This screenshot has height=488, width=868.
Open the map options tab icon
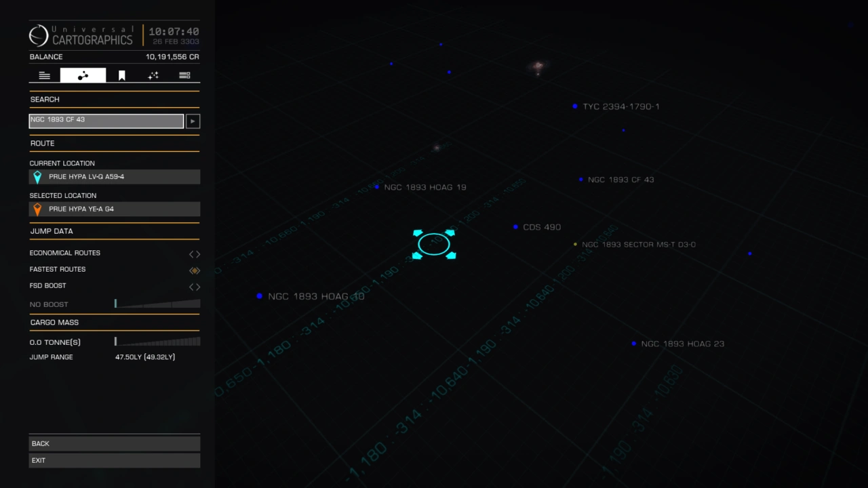click(184, 75)
